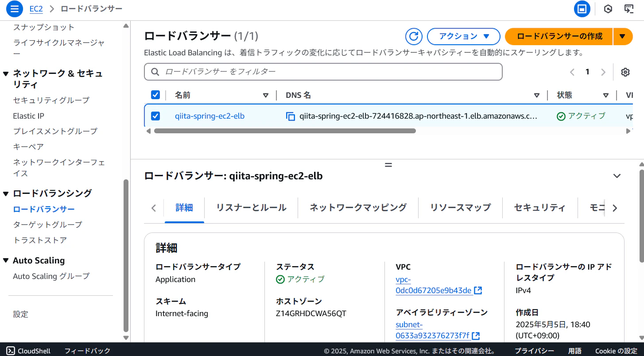Open ターゲットグループ in the sidebar
This screenshot has width=644, height=356.
click(x=47, y=224)
